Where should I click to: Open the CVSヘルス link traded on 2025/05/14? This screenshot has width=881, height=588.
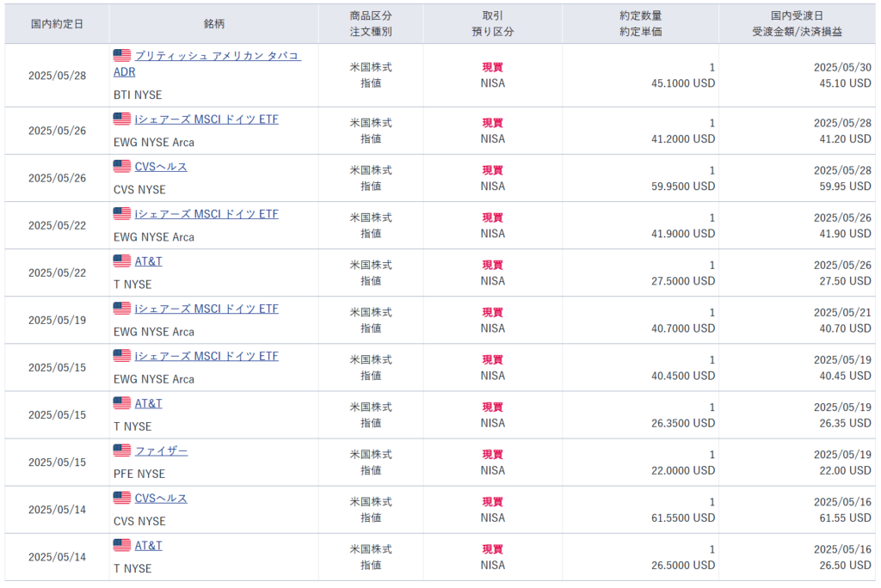click(161, 499)
